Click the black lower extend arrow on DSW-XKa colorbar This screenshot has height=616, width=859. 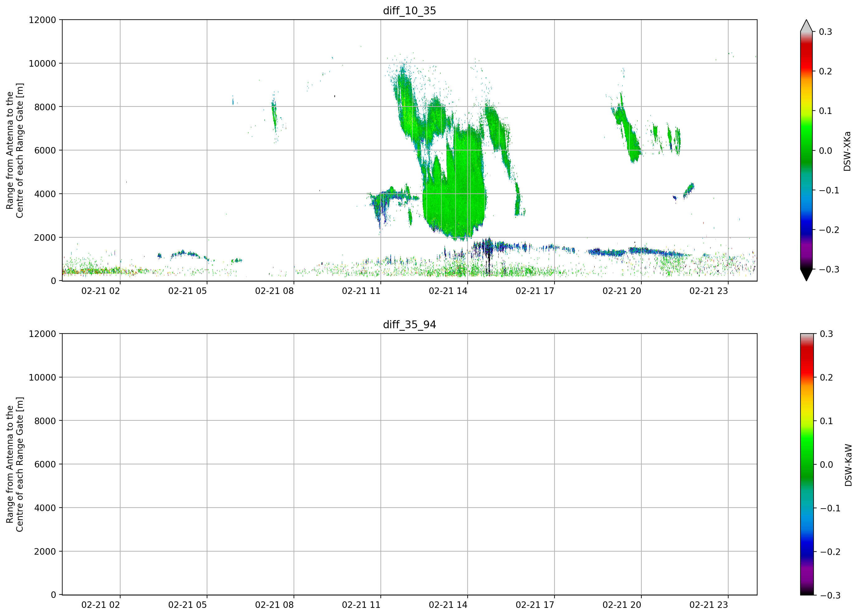click(x=806, y=275)
